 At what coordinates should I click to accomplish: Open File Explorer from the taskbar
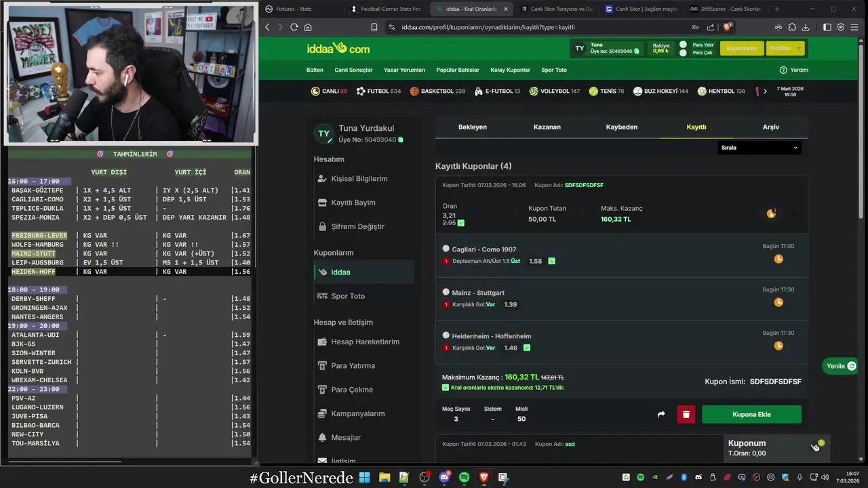pos(384,477)
